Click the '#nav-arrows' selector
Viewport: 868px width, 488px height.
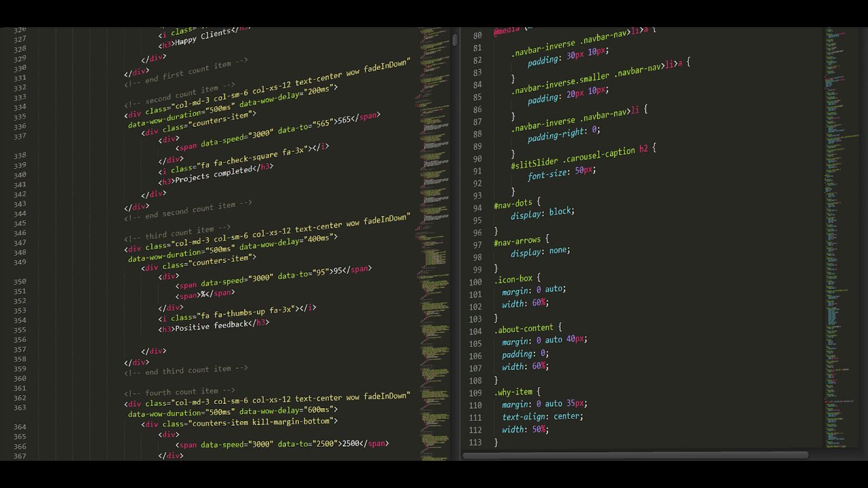pyautogui.click(x=518, y=241)
